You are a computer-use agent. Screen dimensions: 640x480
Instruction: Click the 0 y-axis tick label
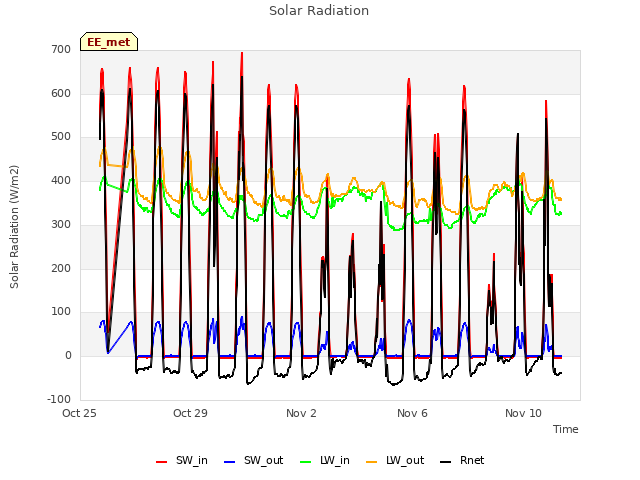68,356
